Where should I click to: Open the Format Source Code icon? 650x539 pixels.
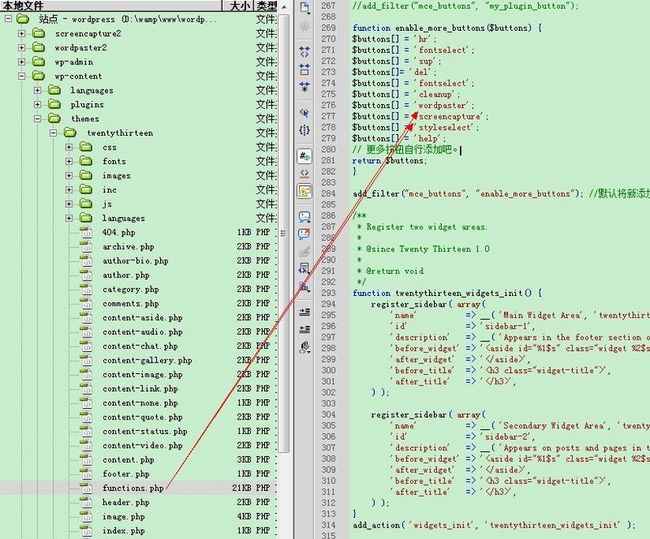pos(305,347)
